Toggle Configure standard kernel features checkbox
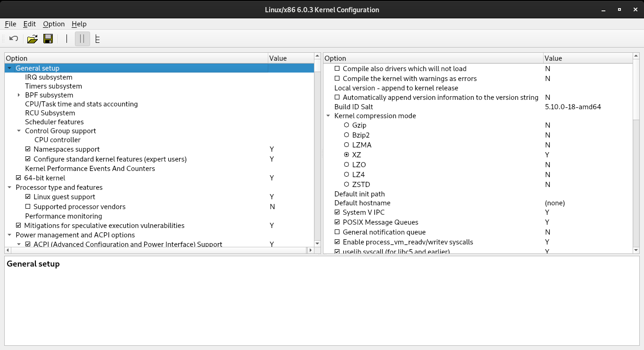Viewport: 644px width, 350px height. tap(28, 159)
